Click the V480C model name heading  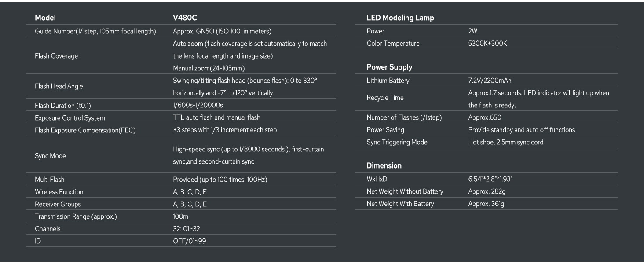[x=185, y=18]
